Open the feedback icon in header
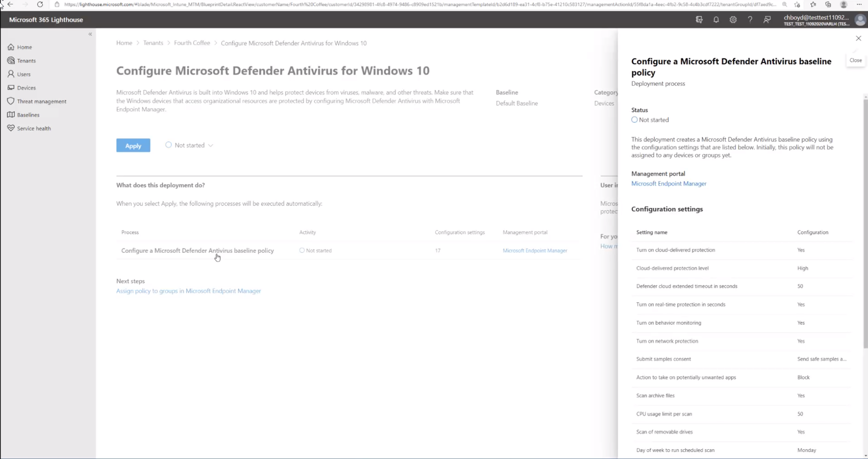 pos(767,20)
